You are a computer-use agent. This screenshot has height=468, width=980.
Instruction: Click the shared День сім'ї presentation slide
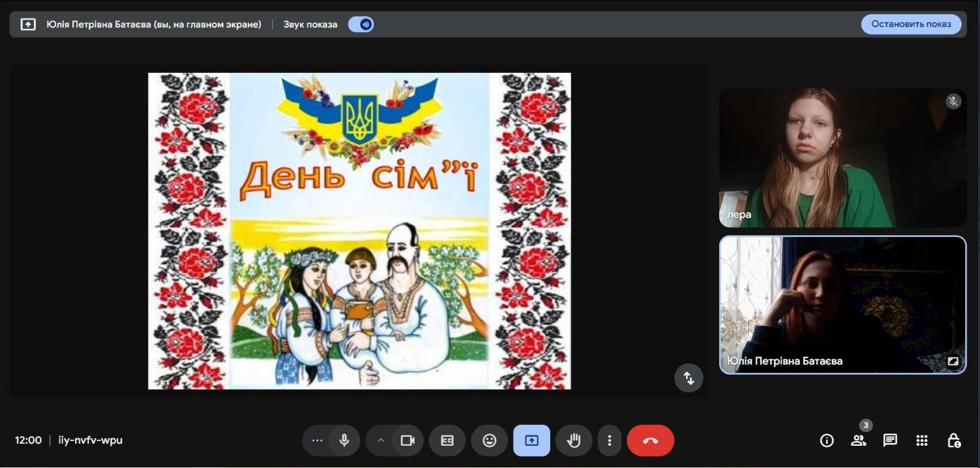pos(360,231)
